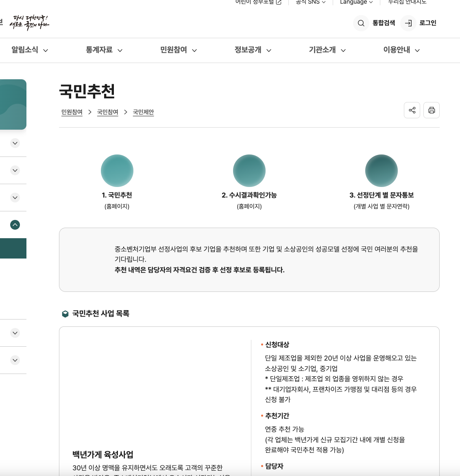460x476 pixels.
Task: Expand the 알림소식 navigation menu
Action: [x=30, y=50]
